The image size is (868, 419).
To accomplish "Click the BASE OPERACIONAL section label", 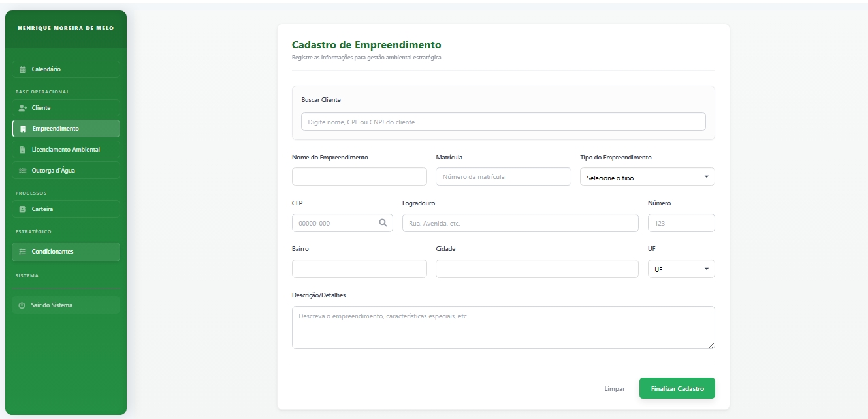I will click(x=42, y=92).
